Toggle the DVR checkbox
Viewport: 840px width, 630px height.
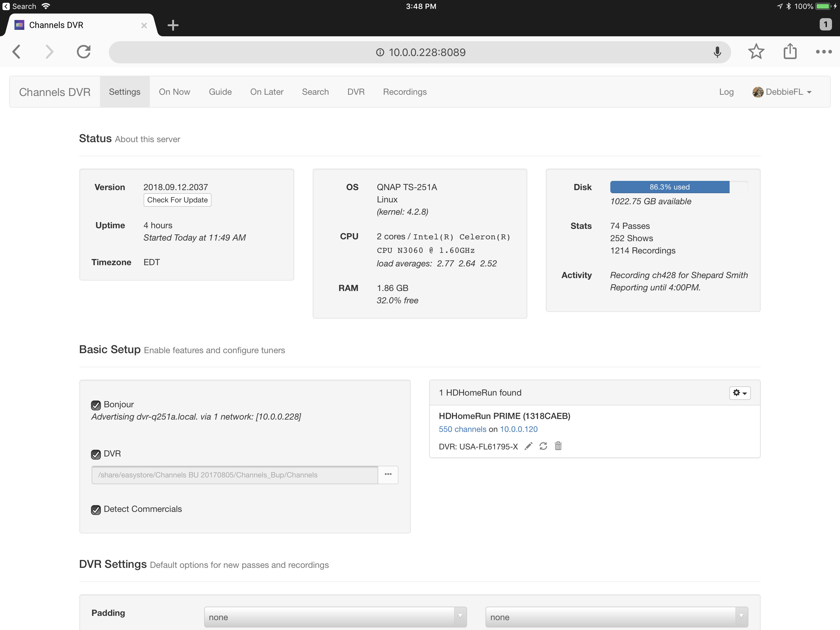point(96,454)
